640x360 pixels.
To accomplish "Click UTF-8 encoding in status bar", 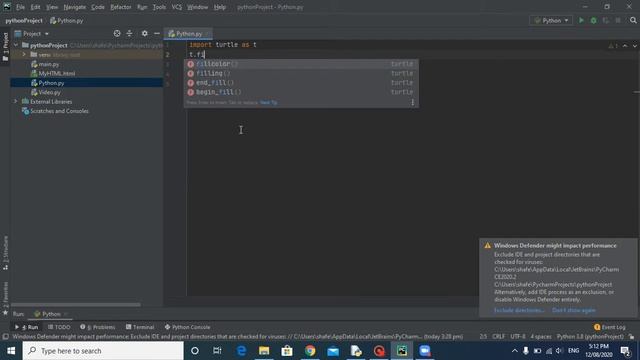I will pyautogui.click(x=518, y=336).
